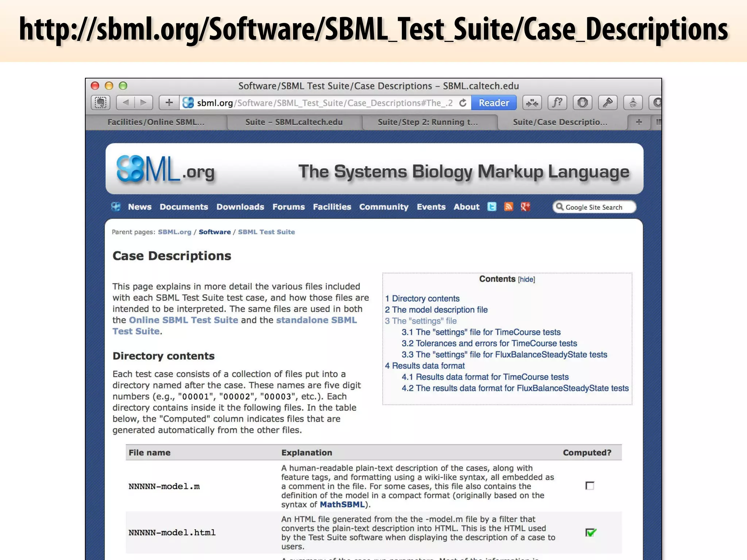
Task: Click the Google Plus icon
Action: pos(525,207)
